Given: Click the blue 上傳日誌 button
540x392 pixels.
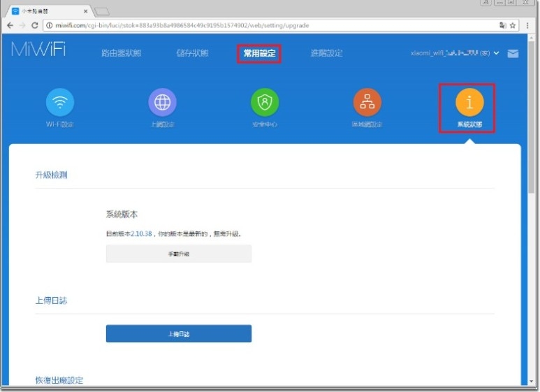Looking at the screenshot, I should coord(178,334).
